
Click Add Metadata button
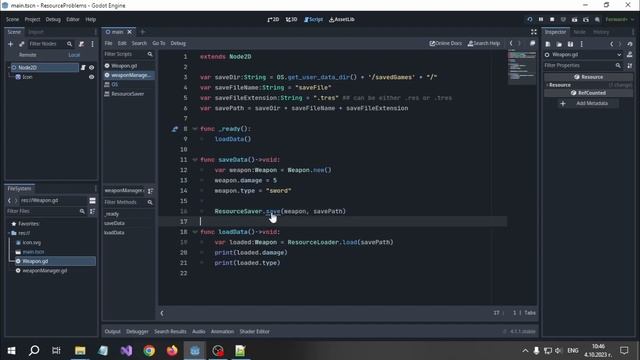[588, 103]
